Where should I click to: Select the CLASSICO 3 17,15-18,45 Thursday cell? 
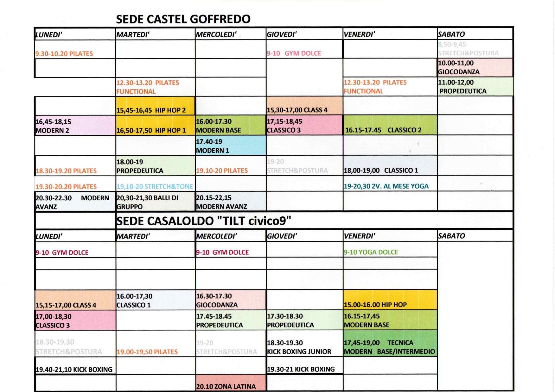click(x=304, y=125)
